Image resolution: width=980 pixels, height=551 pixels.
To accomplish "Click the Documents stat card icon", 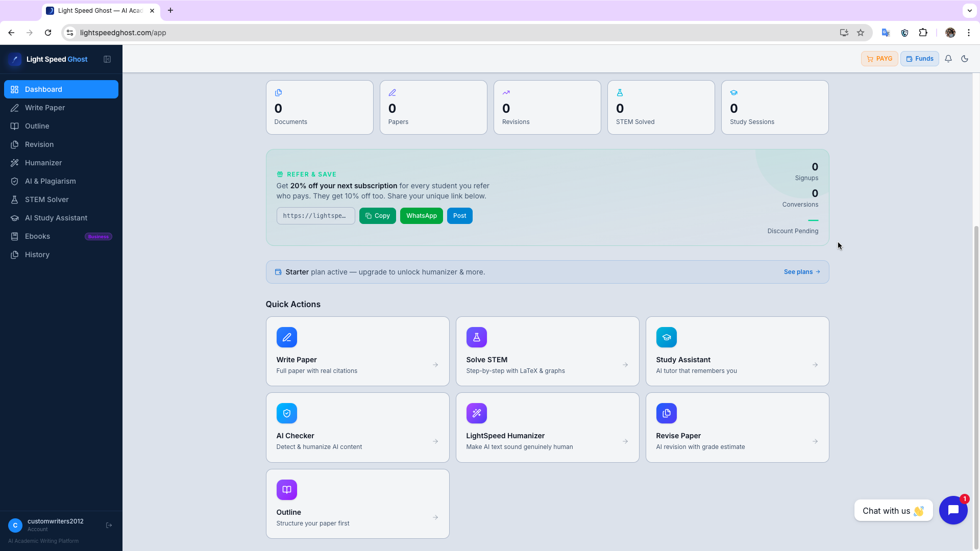I will click(278, 93).
